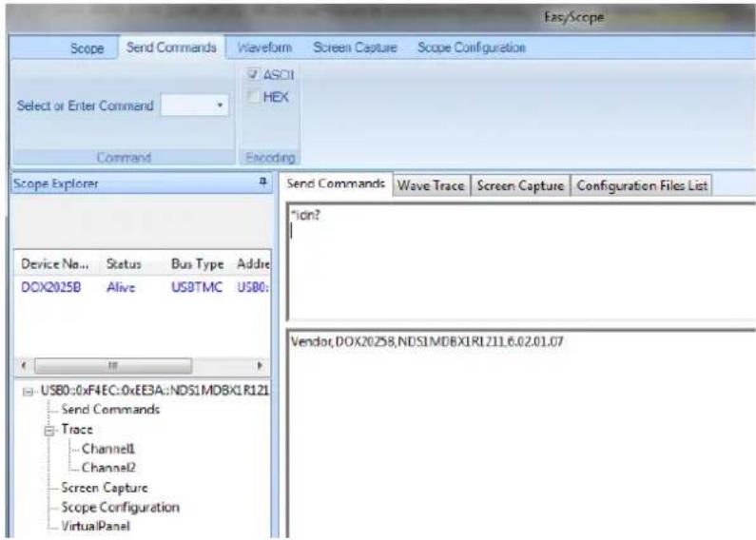Select Send Commands in the device tree

point(110,410)
